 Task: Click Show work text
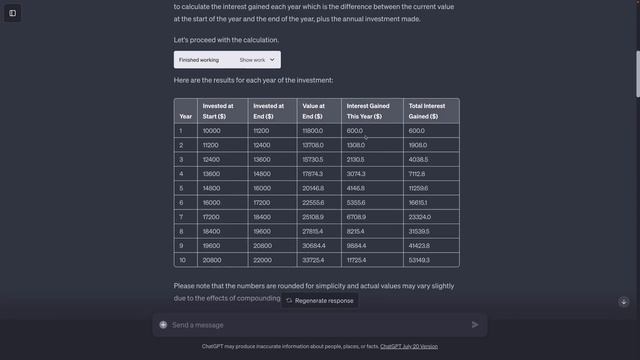pyautogui.click(x=252, y=60)
